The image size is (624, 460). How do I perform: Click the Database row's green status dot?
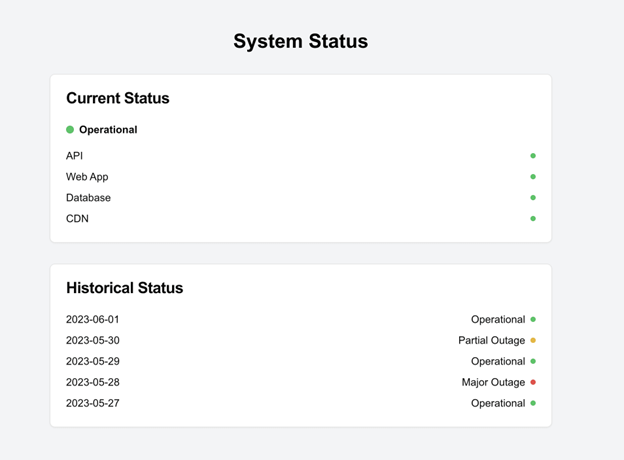(x=533, y=198)
